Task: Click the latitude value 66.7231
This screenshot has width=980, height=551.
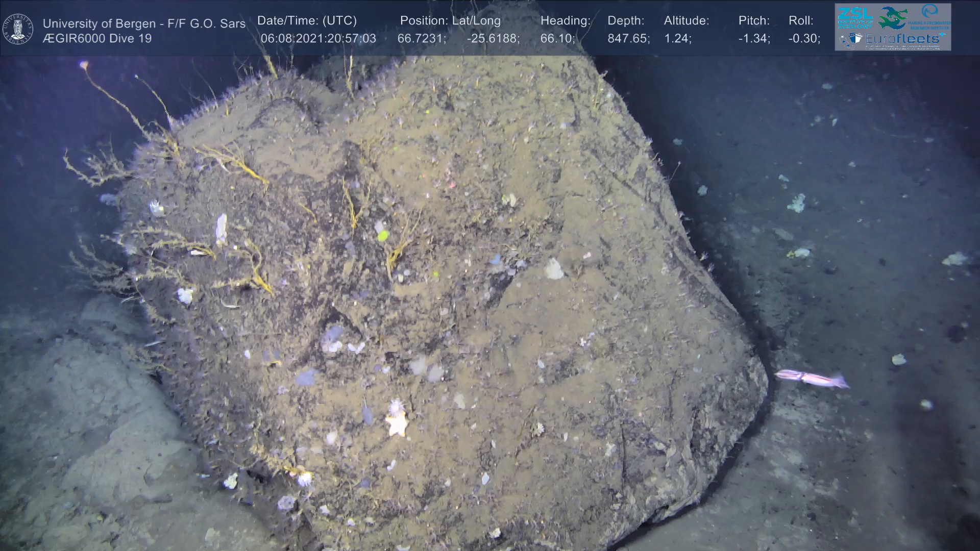Action: pos(421,39)
